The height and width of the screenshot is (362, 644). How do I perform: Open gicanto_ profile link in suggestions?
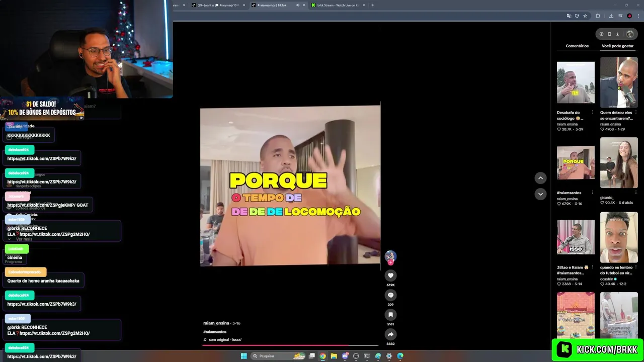607,198
